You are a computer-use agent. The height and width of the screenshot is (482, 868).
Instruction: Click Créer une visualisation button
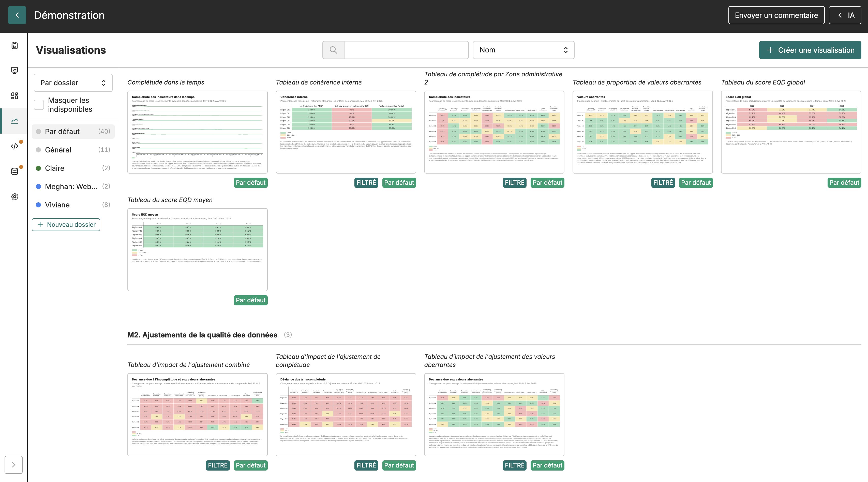pos(810,50)
